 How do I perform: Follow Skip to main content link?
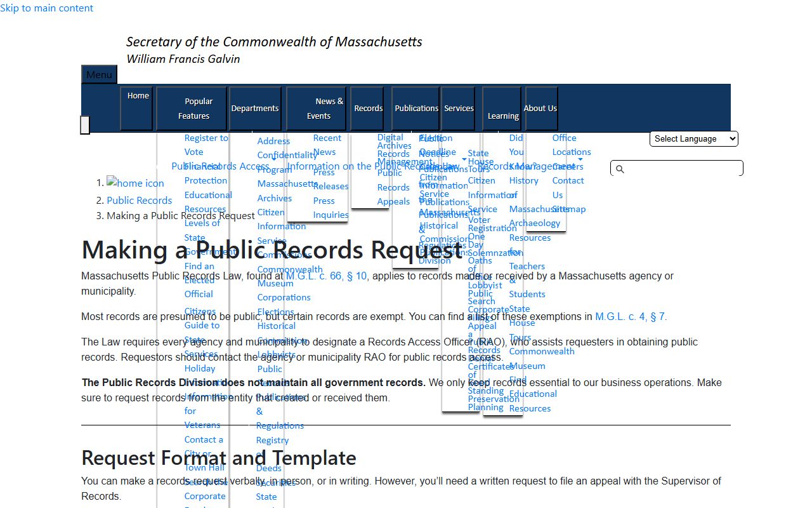(46, 8)
